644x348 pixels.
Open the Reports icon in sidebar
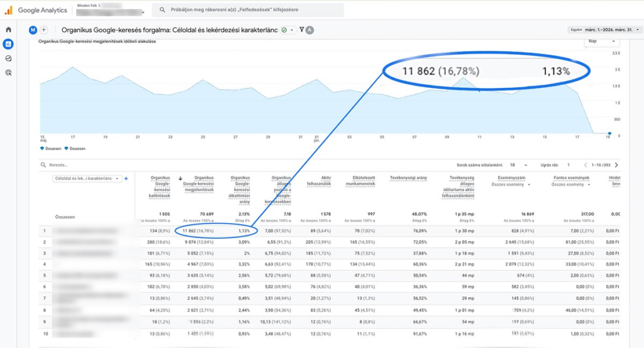8,44
